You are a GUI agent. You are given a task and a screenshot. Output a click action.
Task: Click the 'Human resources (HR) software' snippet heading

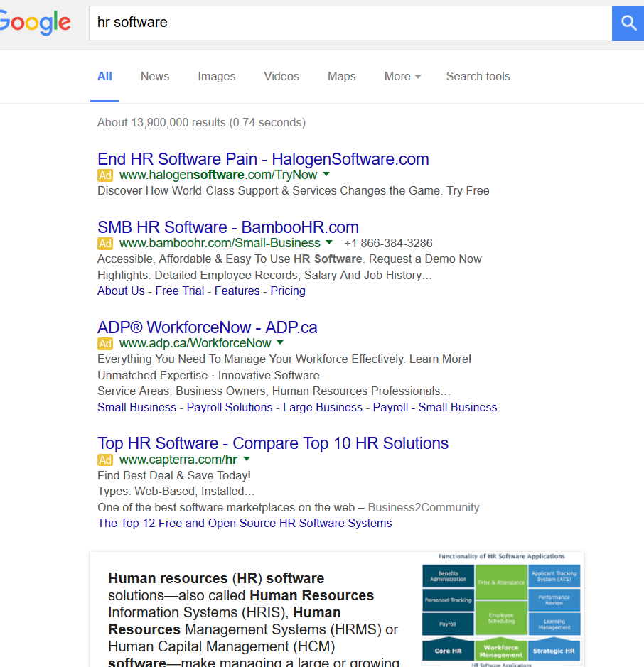click(x=216, y=578)
